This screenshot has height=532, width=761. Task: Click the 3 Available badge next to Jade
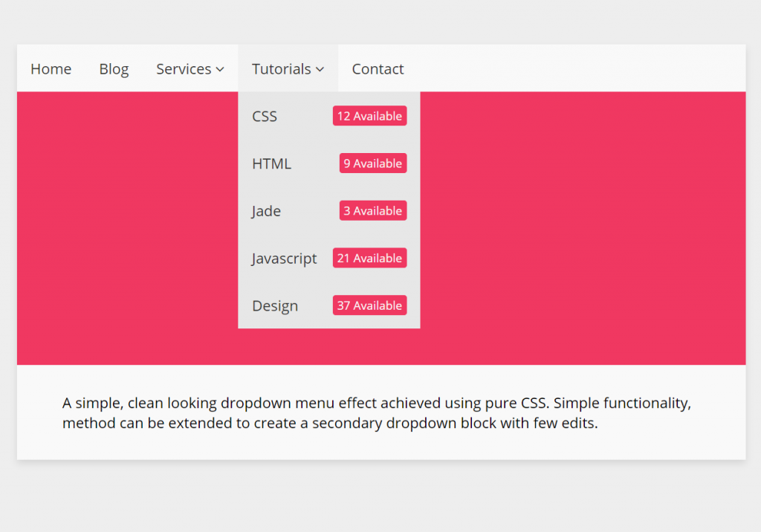(x=372, y=210)
